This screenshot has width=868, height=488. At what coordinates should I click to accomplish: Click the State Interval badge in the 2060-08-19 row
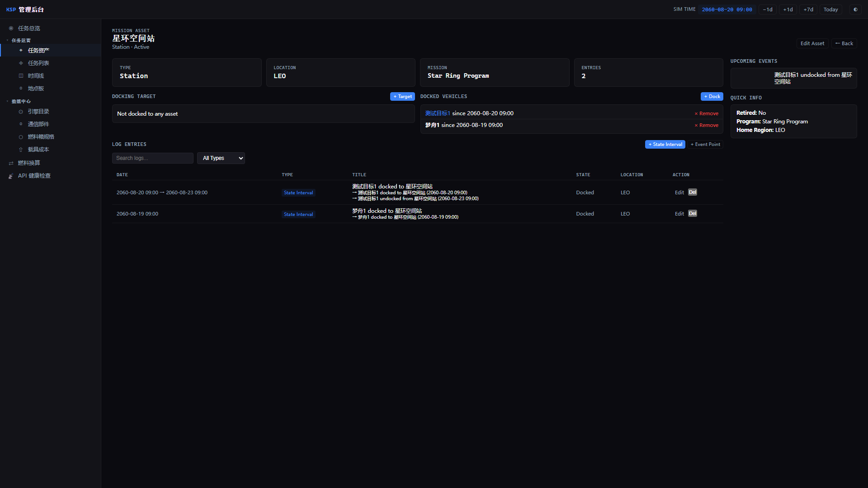(298, 215)
